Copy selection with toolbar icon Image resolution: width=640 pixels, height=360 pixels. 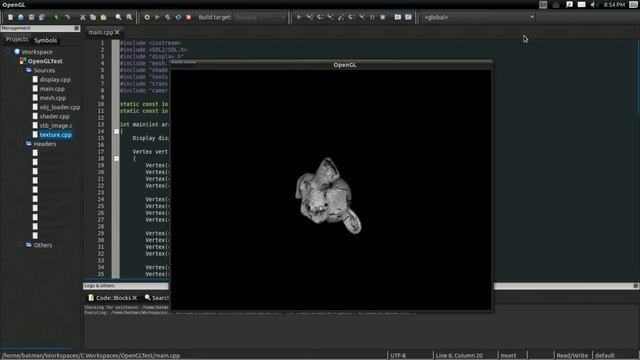coord(93,17)
